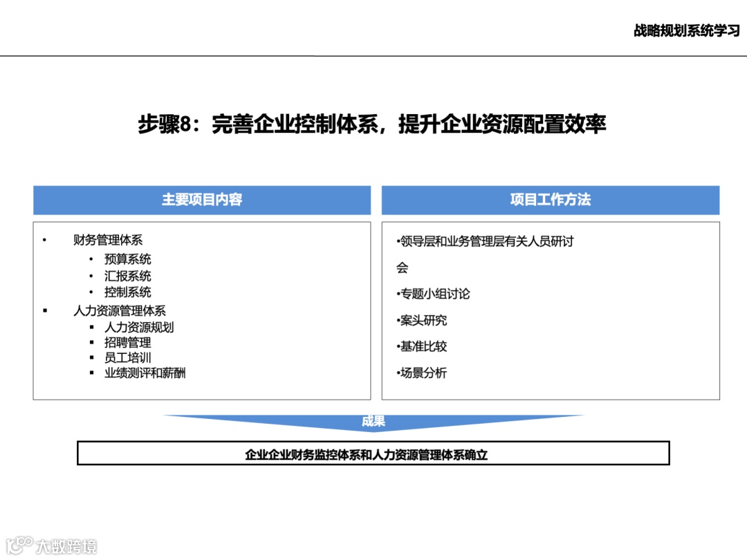Click the 企业企业财务监控体系和人力资源管理体系确立 result box

point(373,454)
